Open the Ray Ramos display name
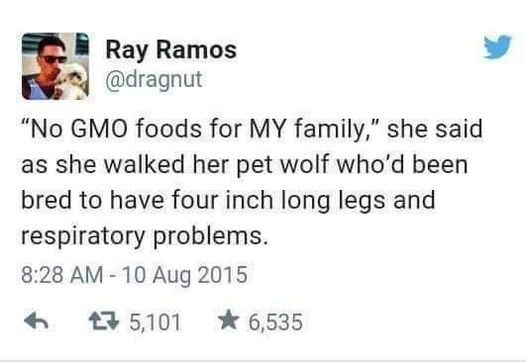 171,50
